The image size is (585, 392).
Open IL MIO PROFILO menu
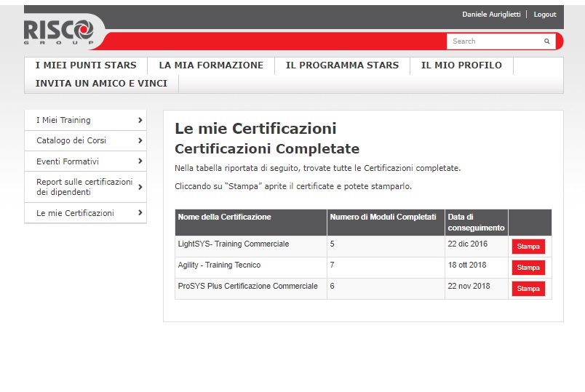[461, 65]
